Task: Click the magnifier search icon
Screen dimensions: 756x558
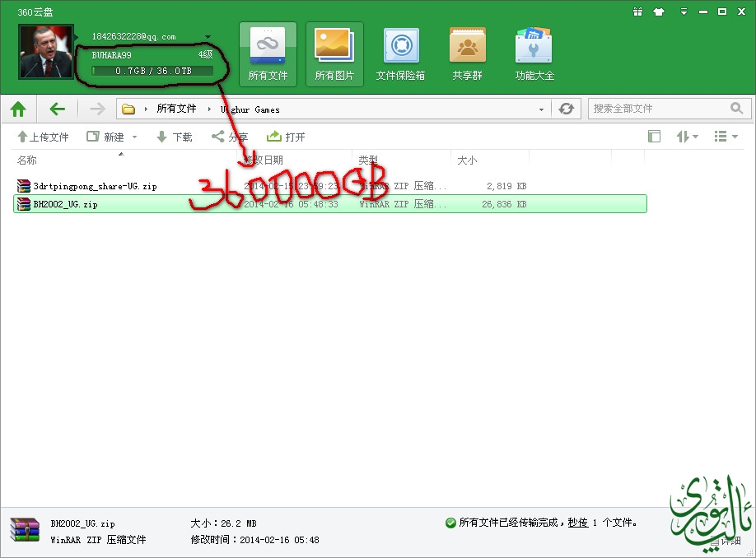Action: click(x=737, y=108)
